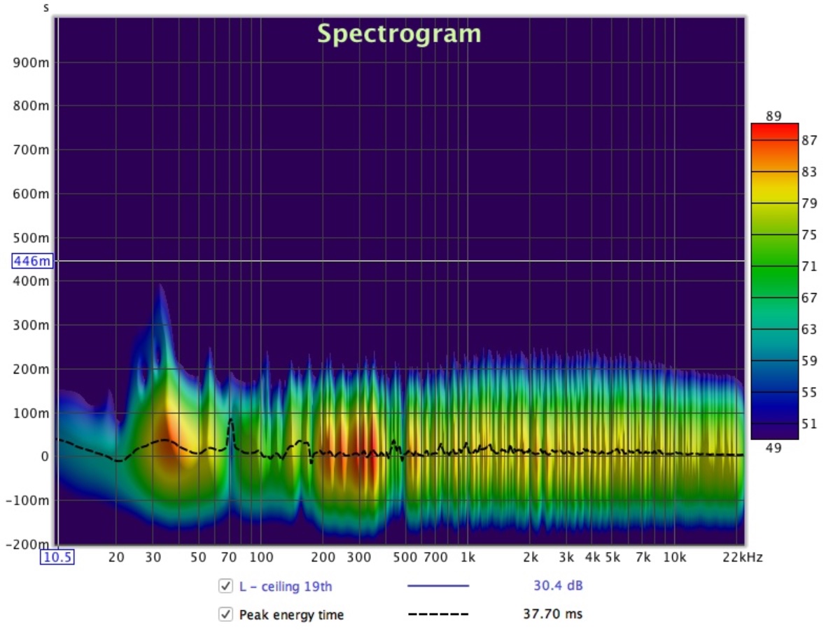
Task: Click the 900m time axis label
Action: coord(31,63)
